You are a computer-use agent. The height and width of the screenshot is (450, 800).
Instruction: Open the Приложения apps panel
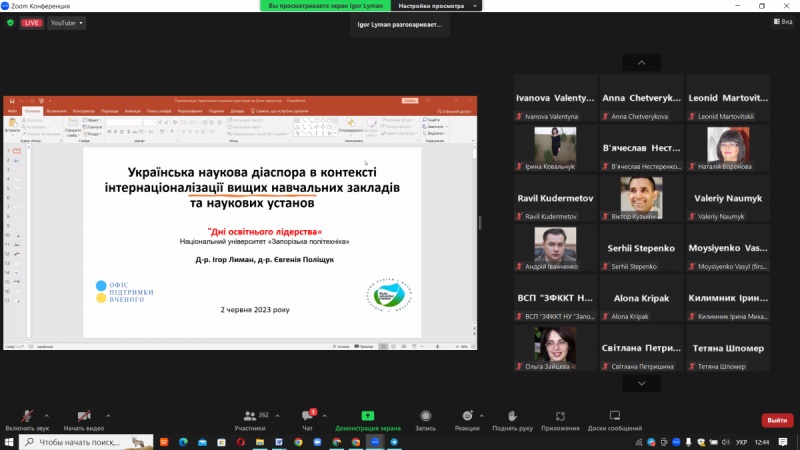[561, 419]
